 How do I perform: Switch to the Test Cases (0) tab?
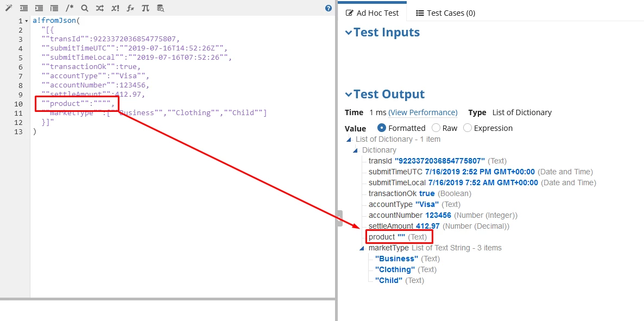click(x=446, y=13)
